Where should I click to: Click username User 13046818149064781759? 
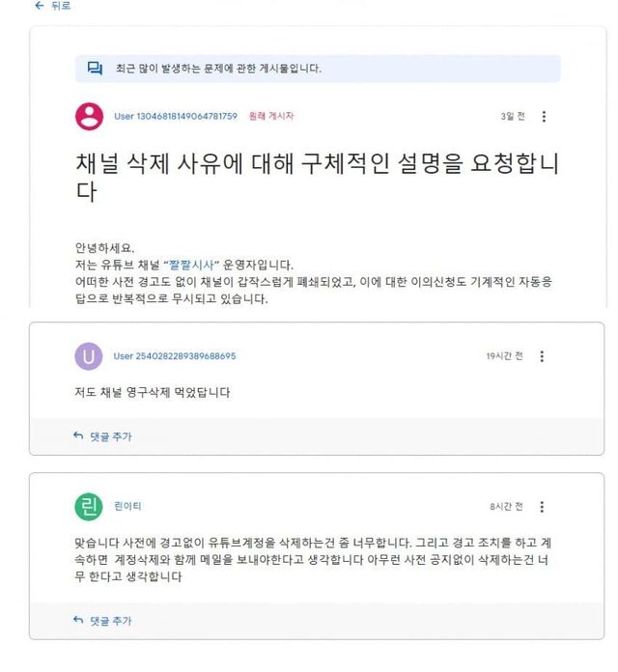175,117
